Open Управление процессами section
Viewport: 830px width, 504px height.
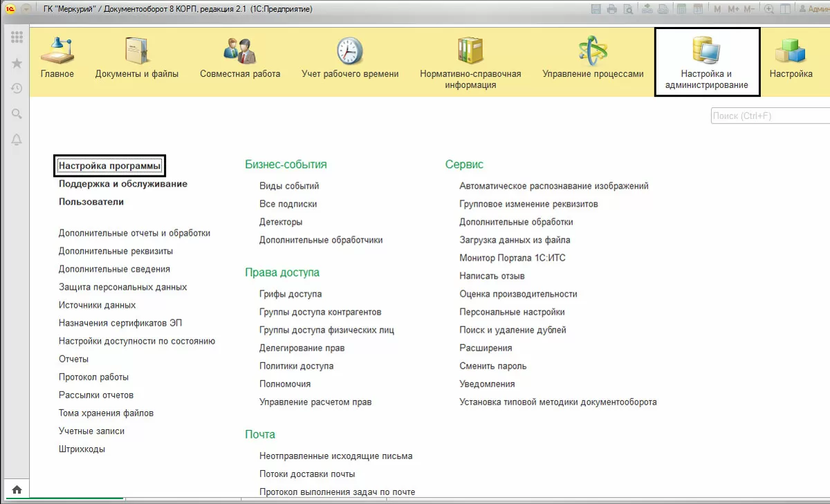(x=593, y=58)
